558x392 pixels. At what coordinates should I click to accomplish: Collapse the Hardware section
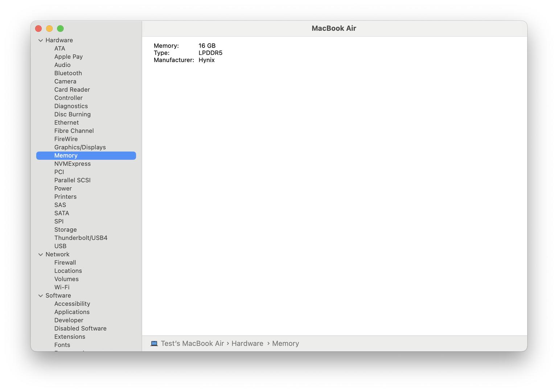point(41,40)
